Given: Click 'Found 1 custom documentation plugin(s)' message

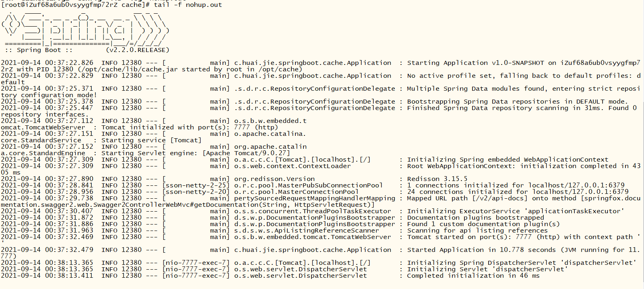Looking at the screenshot, I should point(483,224).
